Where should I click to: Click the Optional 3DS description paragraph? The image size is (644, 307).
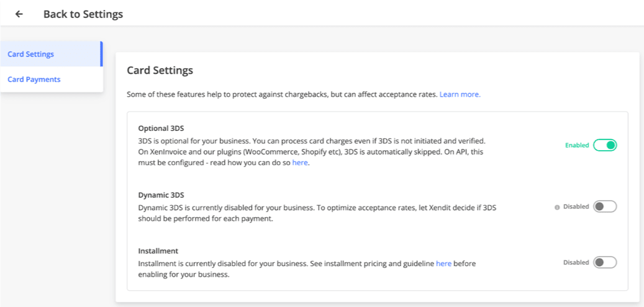pos(312,152)
